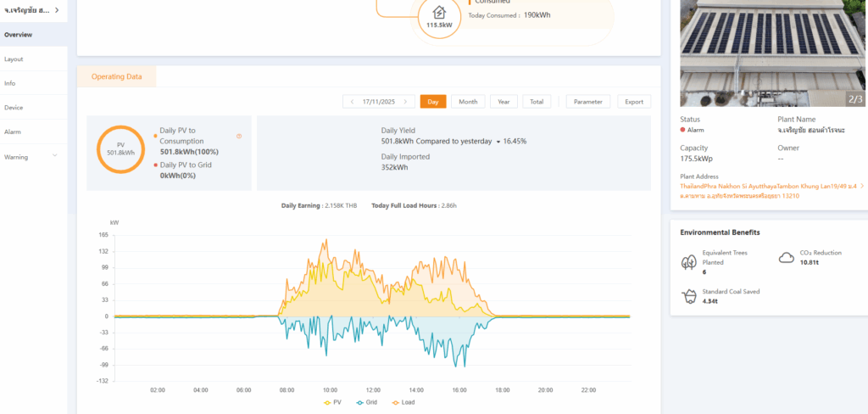
Task: Go to the previous date with left arrow
Action: (351, 102)
